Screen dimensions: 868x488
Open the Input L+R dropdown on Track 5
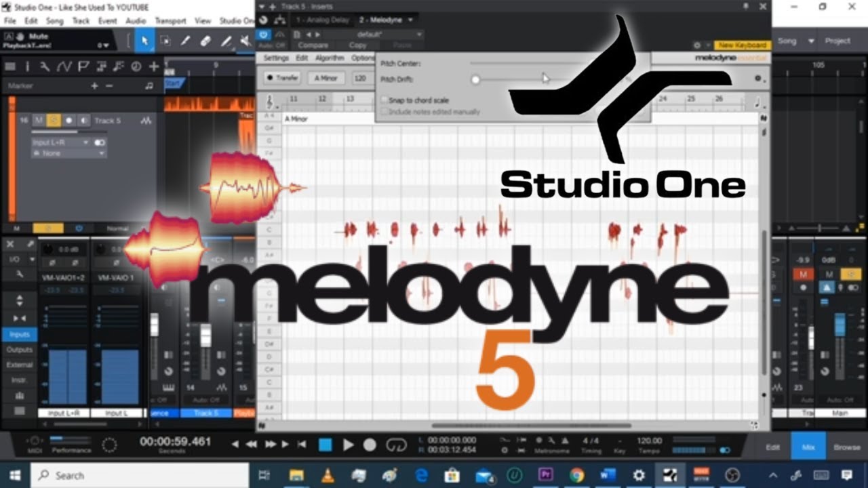point(60,142)
